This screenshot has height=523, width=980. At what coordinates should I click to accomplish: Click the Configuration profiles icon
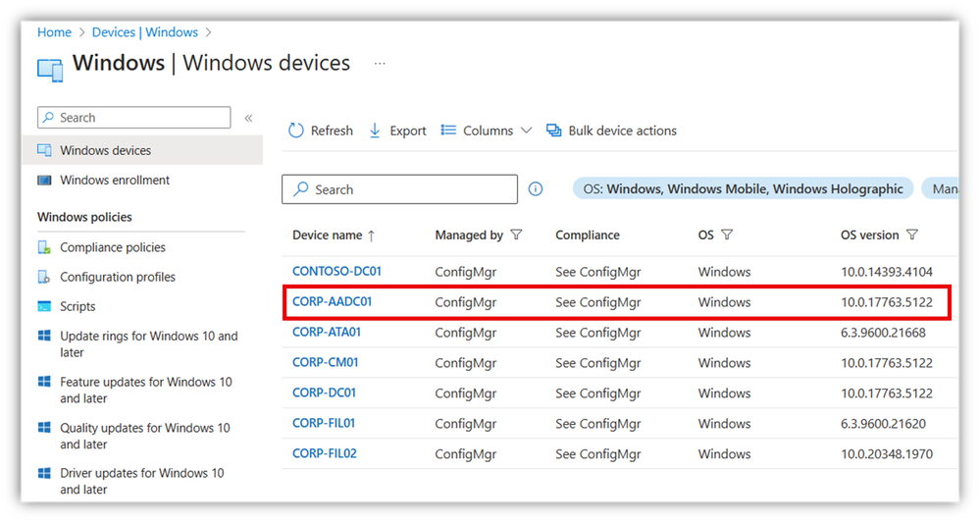click(x=44, y=277)
